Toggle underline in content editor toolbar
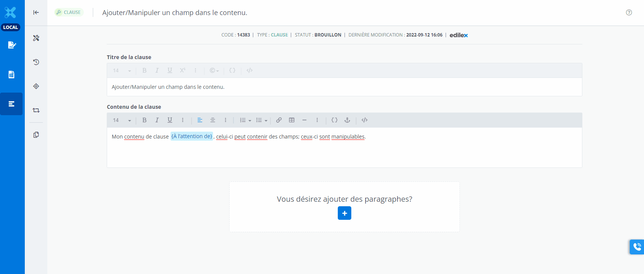Viewport: 644px width, 274px height. coord(170,120)
